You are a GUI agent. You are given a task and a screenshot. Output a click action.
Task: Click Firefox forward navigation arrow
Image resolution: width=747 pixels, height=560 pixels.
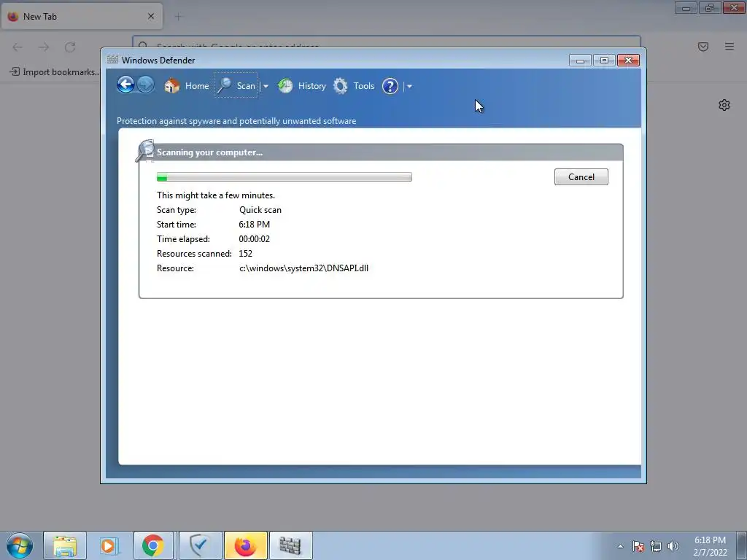click(44, 47)
